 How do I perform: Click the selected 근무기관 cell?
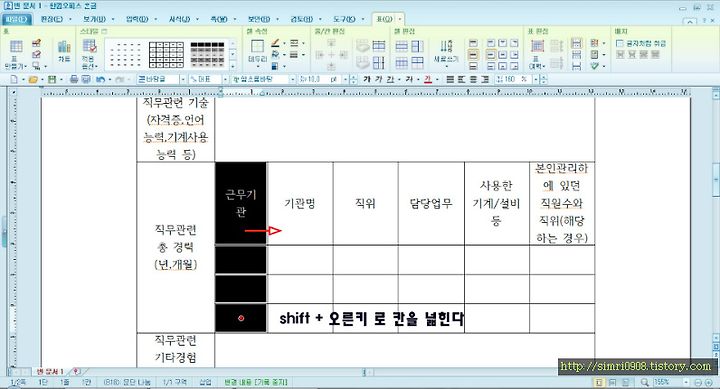coord(241,203)
